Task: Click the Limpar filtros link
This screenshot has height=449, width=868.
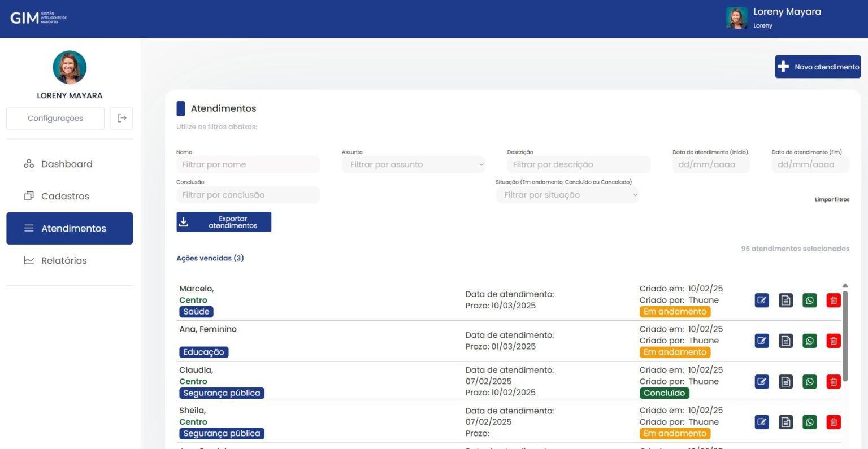Action: click(x=831, y=199)
